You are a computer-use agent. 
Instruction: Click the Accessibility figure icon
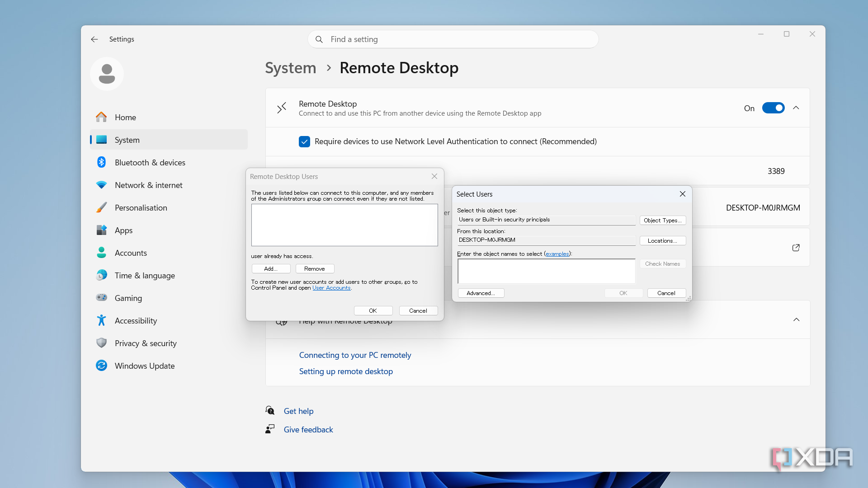tap(101, 320)
